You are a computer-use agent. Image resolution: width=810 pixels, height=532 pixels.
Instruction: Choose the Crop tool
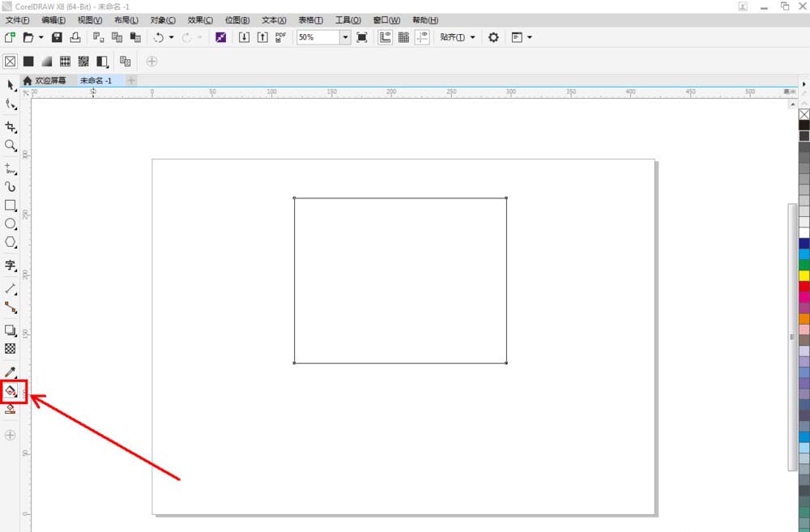coord(11,127)
